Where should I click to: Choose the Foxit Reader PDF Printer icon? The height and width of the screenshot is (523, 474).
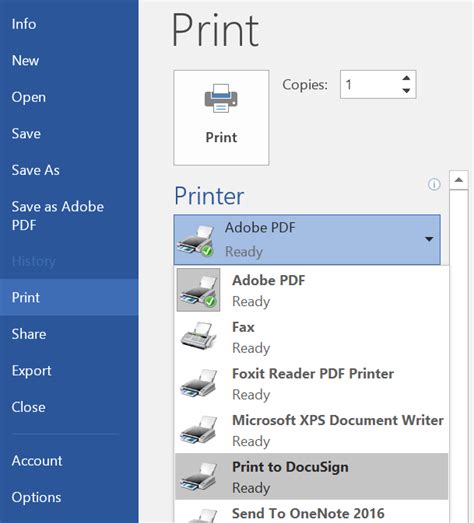198,383
